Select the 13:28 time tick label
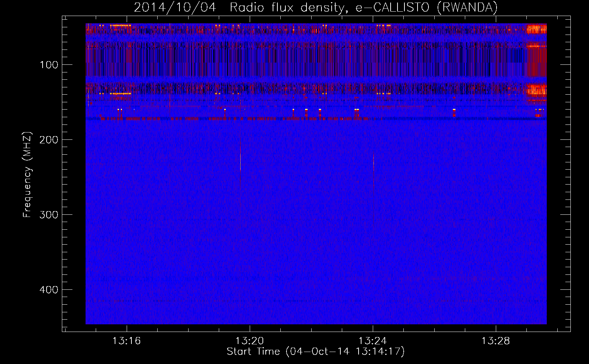 pyautogui.click(x=495, y=341)
